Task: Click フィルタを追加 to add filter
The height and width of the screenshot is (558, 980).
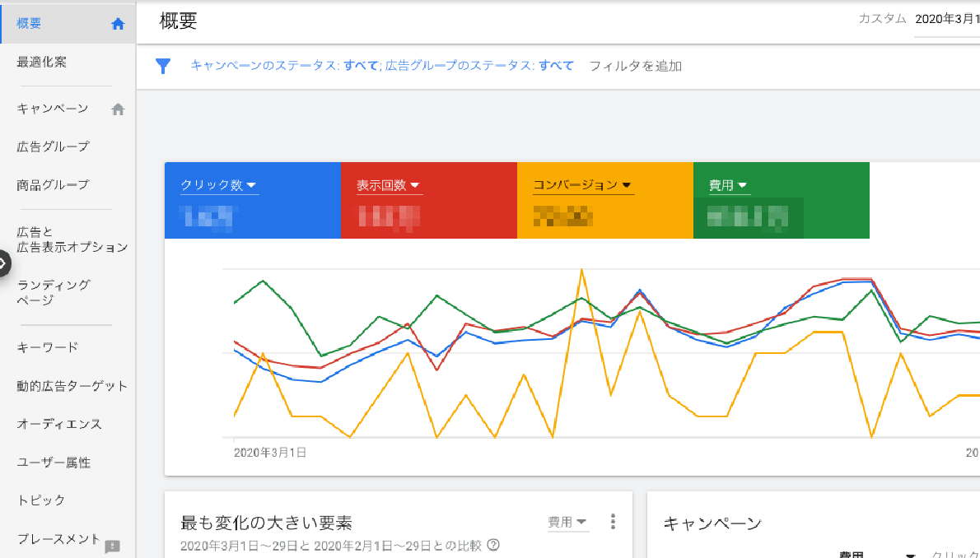Action: (x=635, y=66)
